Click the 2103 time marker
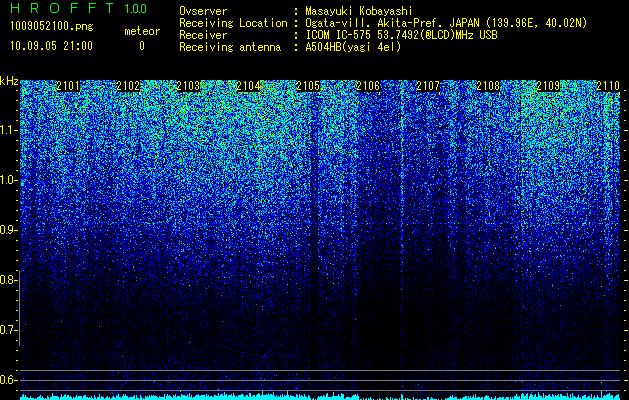This screenshot has height=400, width=629. pyautogui.click(x=188, y=86)
